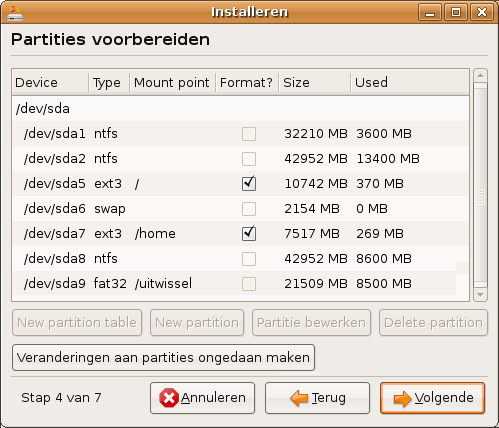Select the /dev/sda6 partition row
The image size is (499, 428).
[x=241, y=209]
